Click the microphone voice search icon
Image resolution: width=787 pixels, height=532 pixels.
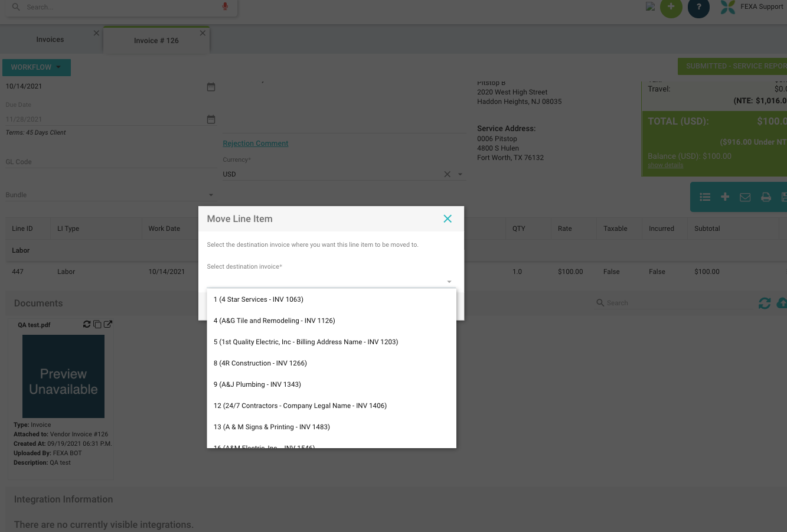point(225,6)
